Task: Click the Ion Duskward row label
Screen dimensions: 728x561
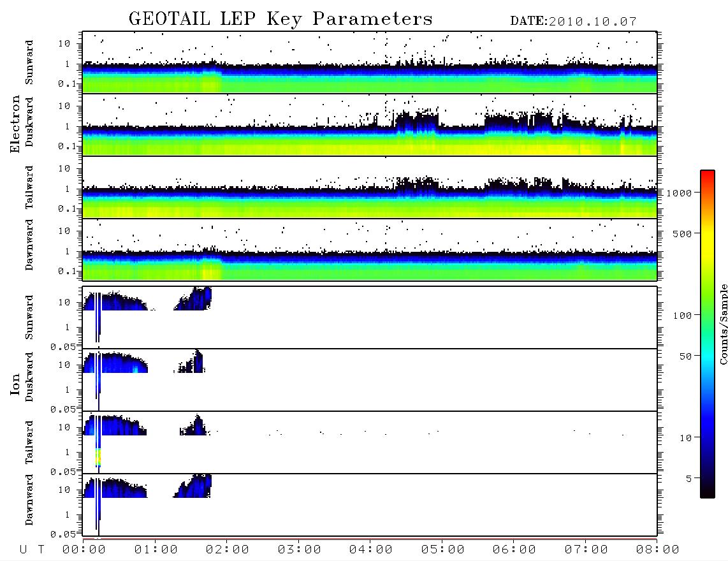Action: pos(29,377)
